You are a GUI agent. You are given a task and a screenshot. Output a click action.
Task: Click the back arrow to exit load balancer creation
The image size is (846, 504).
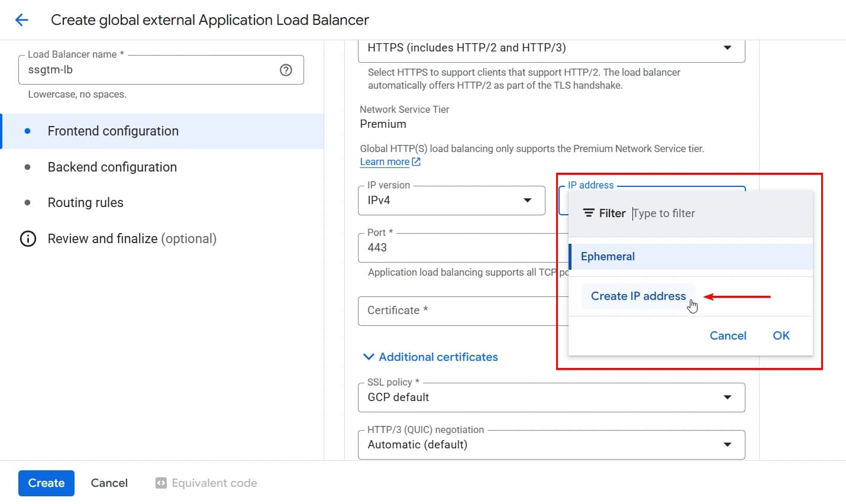click(x=21, y=20)
